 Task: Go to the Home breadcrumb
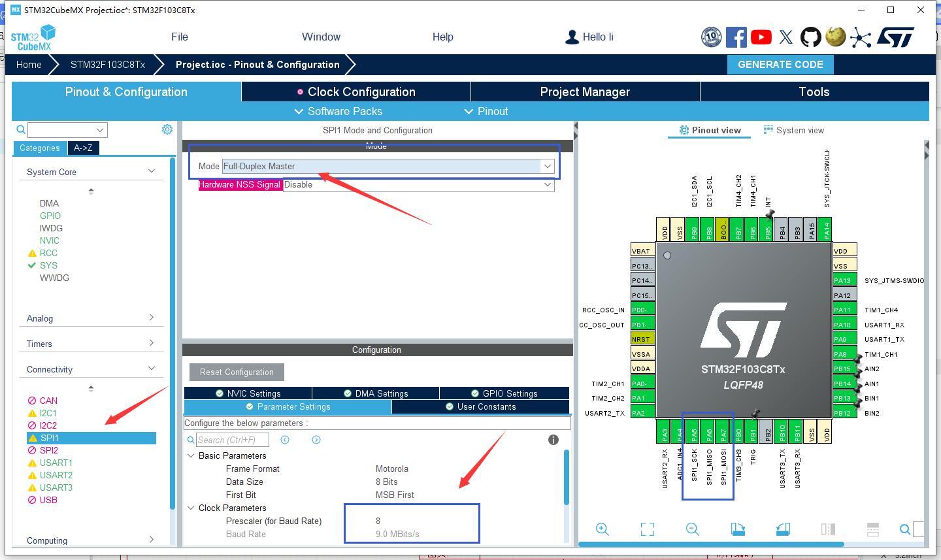pos(29,65)
